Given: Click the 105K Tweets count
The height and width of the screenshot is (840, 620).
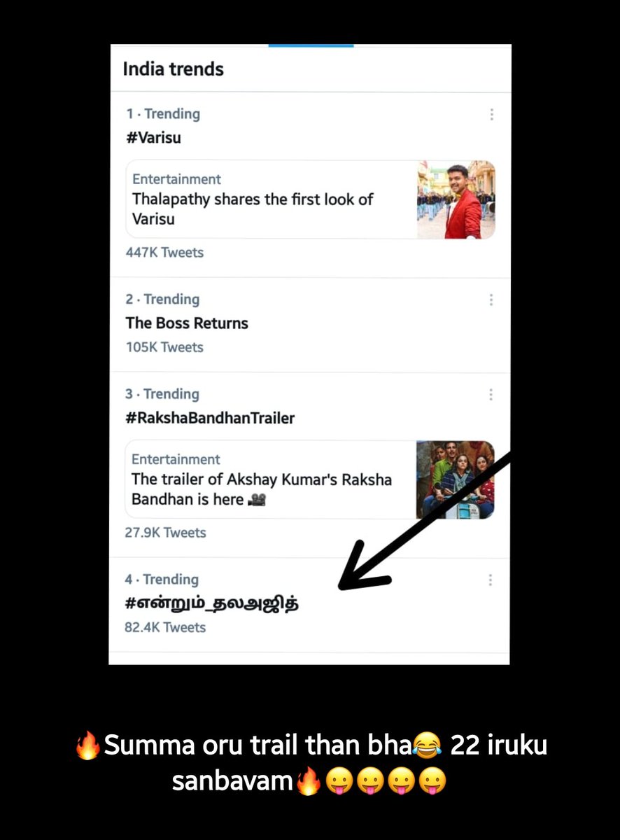Looking at the screenshot, I should coord(164,347).
